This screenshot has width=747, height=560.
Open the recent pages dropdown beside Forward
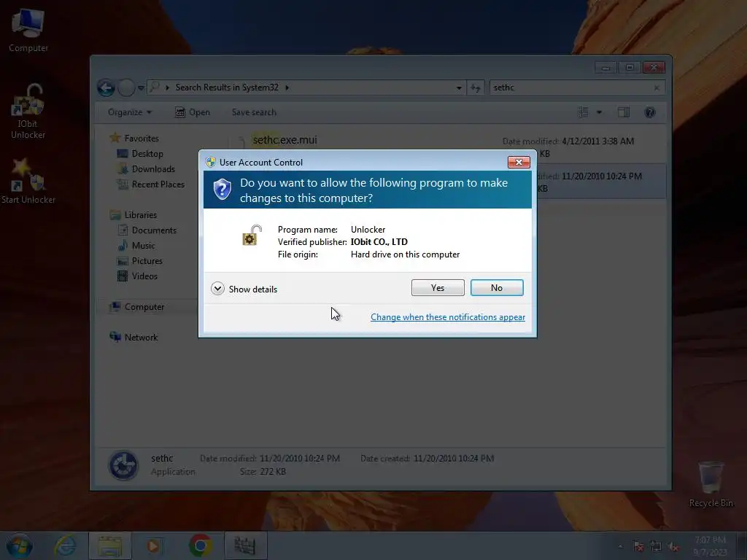coord(141,87)
